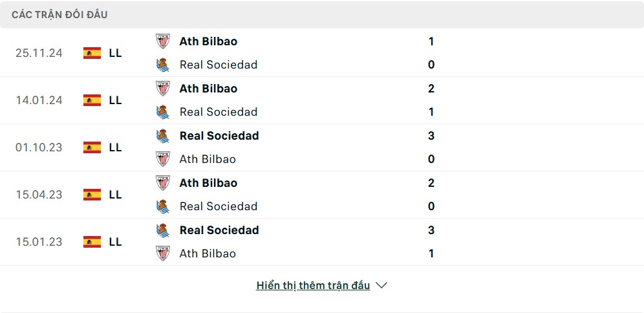644x313 pixels.
Task: Open LL league label in 25.11.24 row
Action: pyautogui.click(x=115, y=53)
